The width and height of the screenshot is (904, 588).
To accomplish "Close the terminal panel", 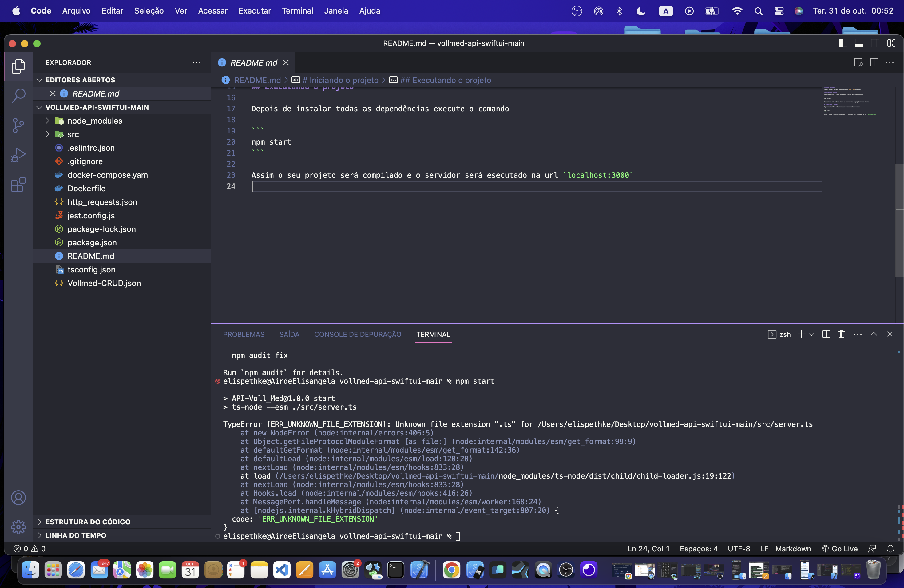I will pyautogui.click(x=890, y=334).
